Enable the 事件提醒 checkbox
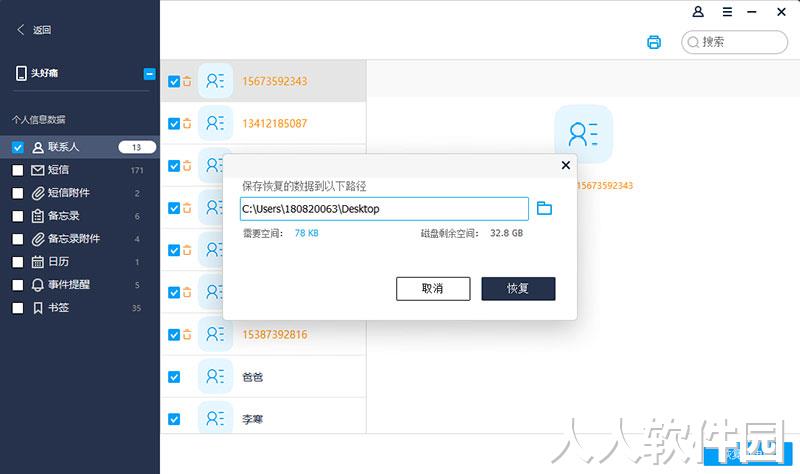Viewport: 800px width, 474px height. pyautogui.click(x=18, y=285)
